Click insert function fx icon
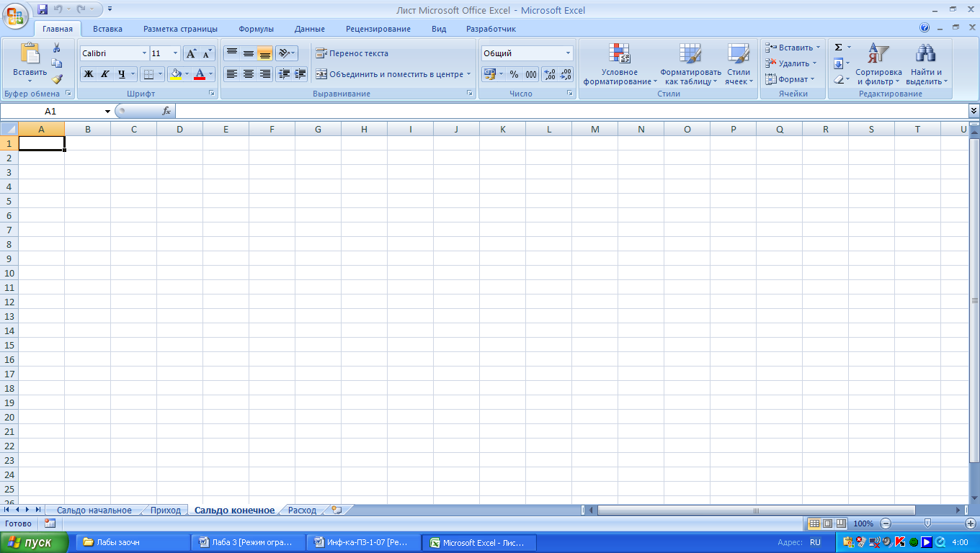 click(x=166, y=111)
